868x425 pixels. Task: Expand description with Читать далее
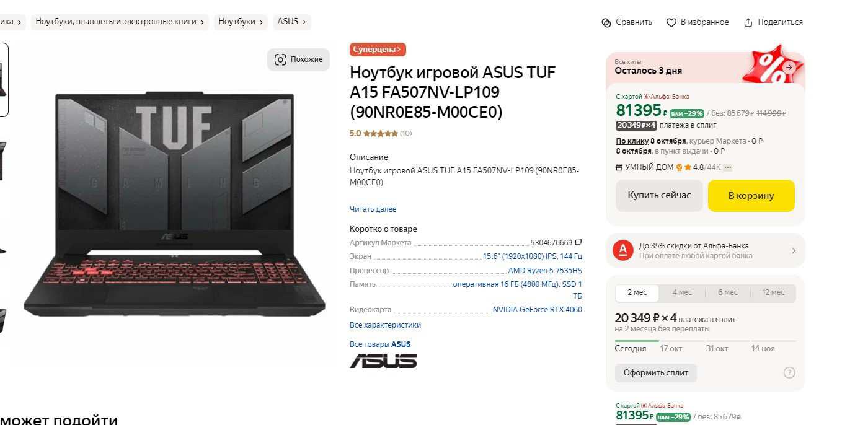coord(373,209)
